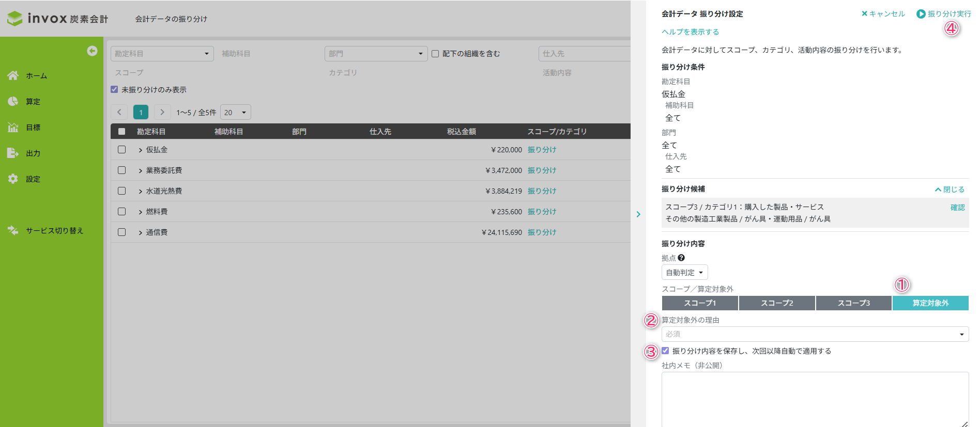
Task: Click ヘルプを表示する link
Action: (x=690, y=32)
